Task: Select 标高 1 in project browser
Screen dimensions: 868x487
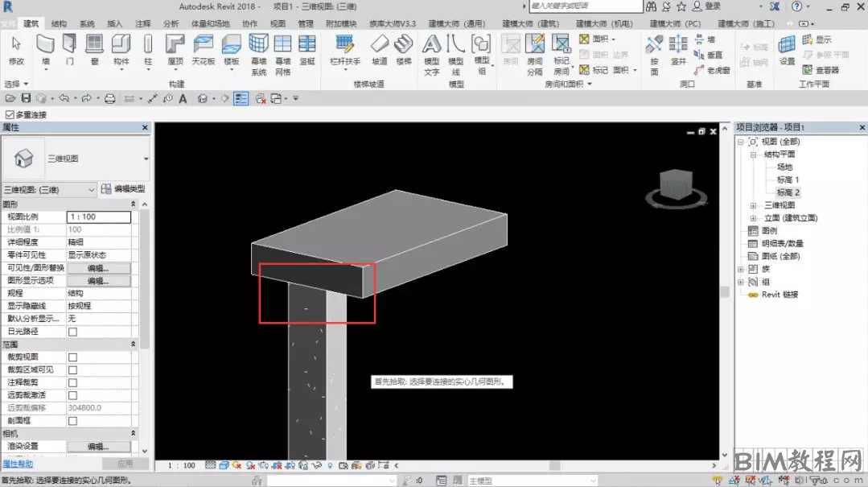Action: 788,180
